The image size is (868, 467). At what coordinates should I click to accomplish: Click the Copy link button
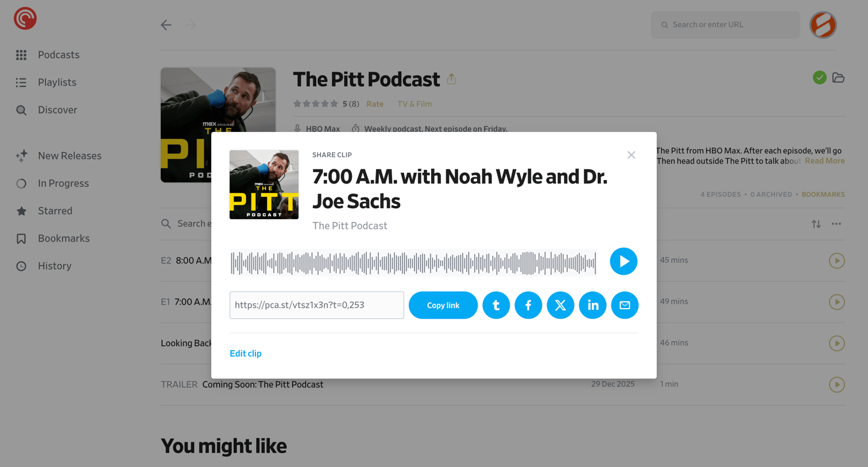443,305
